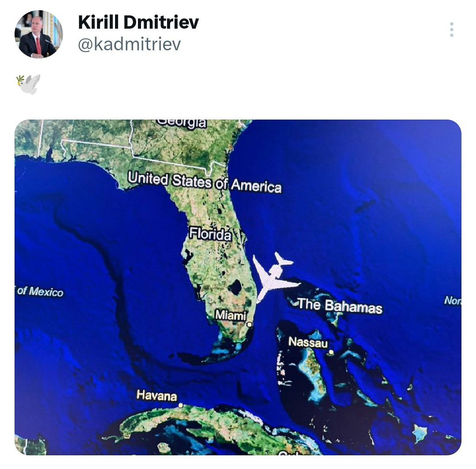Open the @kadmitriev handle link
476x469 pixels.
[x=129, y=45]
